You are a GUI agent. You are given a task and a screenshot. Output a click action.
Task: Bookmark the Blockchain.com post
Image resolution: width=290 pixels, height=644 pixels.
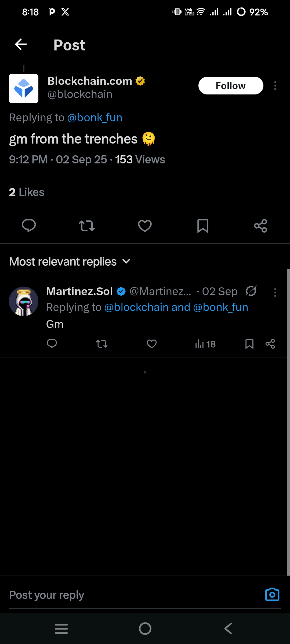pos(203,226)
